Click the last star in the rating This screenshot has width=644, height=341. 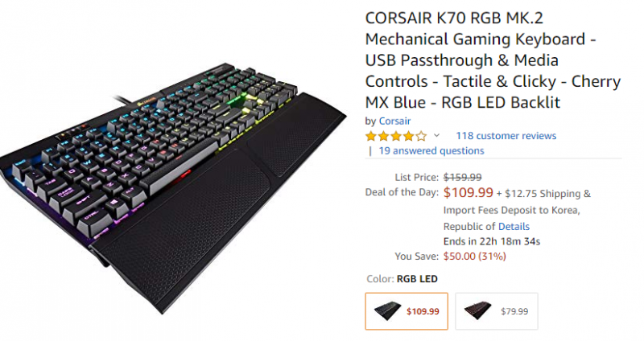click(422, 136)
